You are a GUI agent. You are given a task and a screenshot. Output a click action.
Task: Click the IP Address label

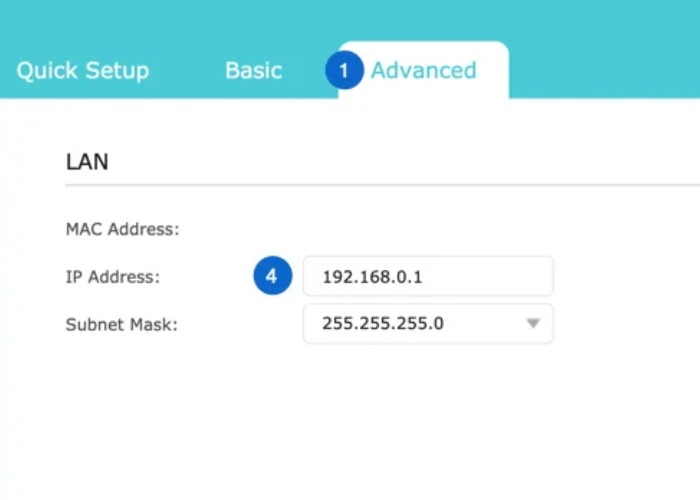[112, 277]
